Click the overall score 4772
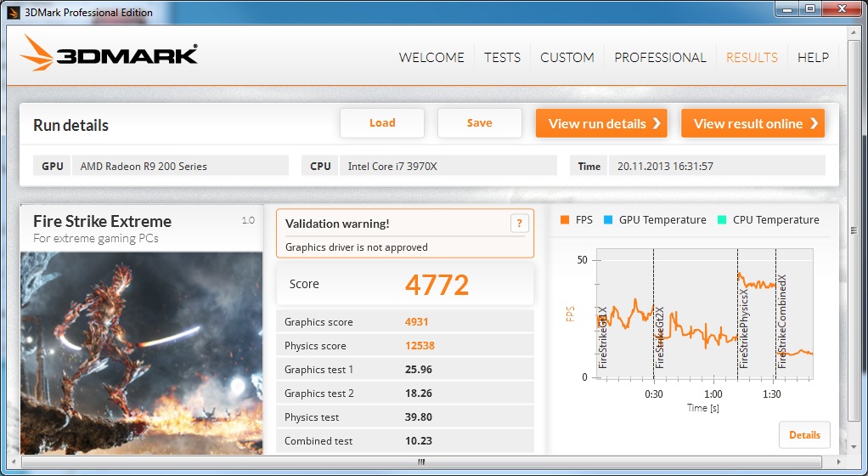 [437, 285]
